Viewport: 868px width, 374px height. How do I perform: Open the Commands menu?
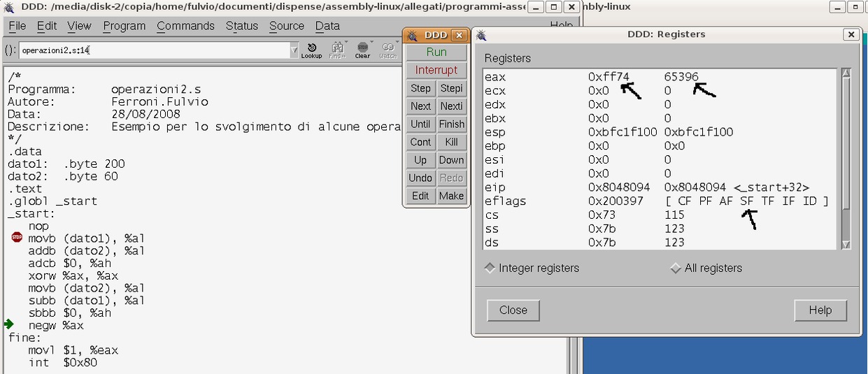click(x=185, y=26)
